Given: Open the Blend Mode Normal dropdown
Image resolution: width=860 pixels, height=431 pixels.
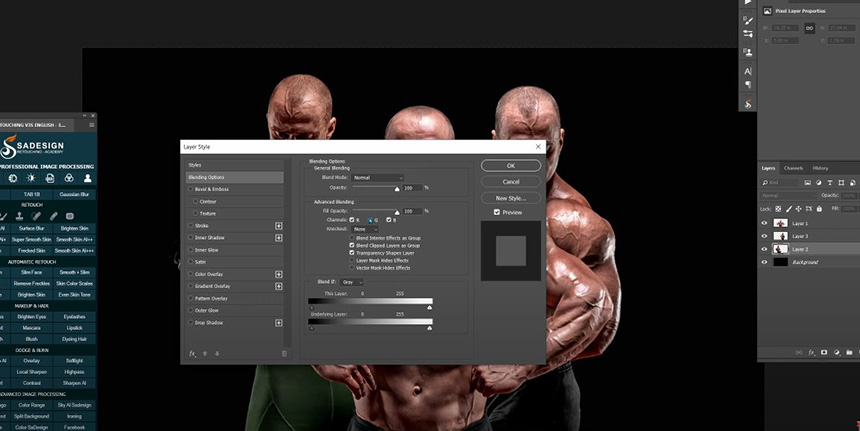Looking at the screenshot, I should [377, 178].
